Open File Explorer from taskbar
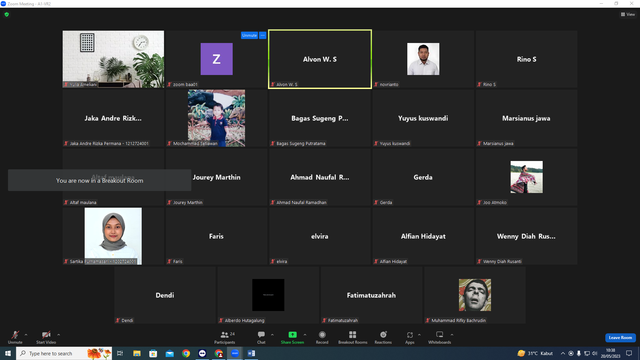Screen dimensions: 640x360 (x=137, y=353)
